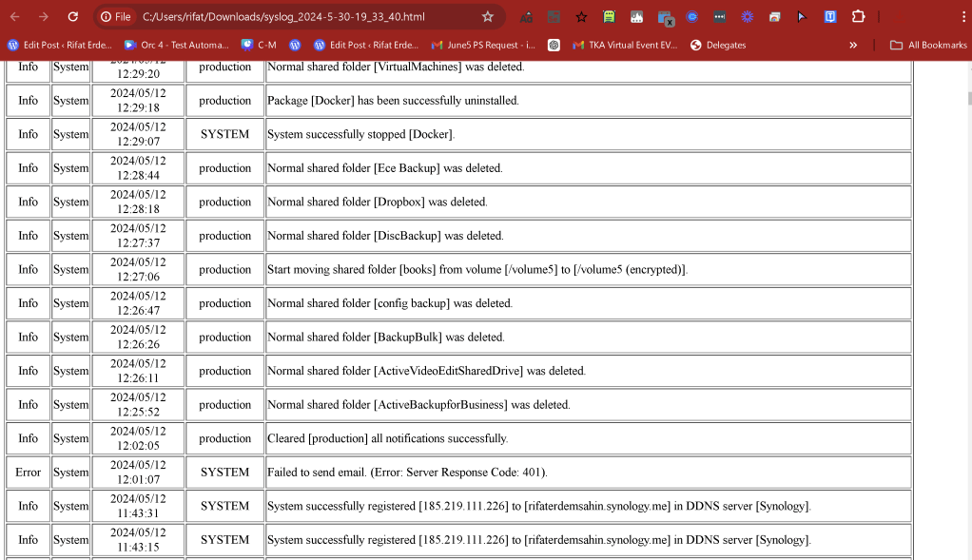Click 'Normal shared folder [config backup] was deleted.'
The height and width of the screenshot is (560, 972).
390,303
